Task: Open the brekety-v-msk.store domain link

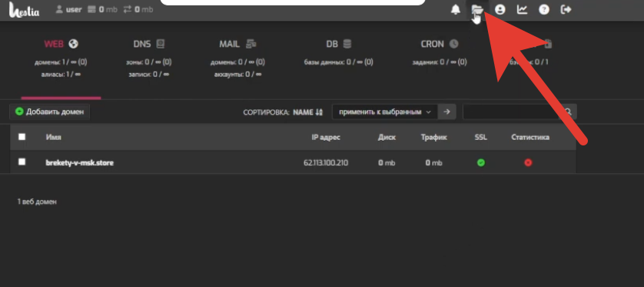Action: click(80, 163)
